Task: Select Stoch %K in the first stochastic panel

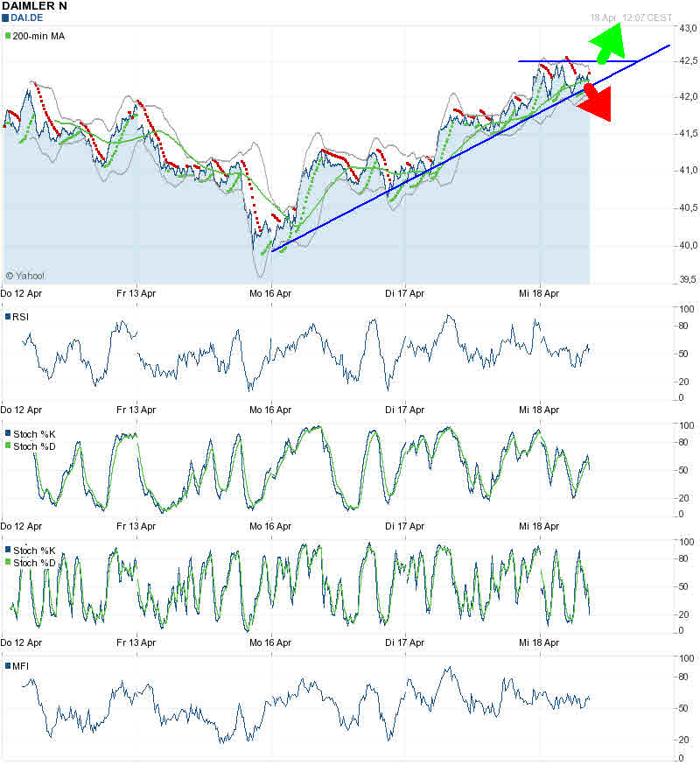Action: click(x=34, y=434)
